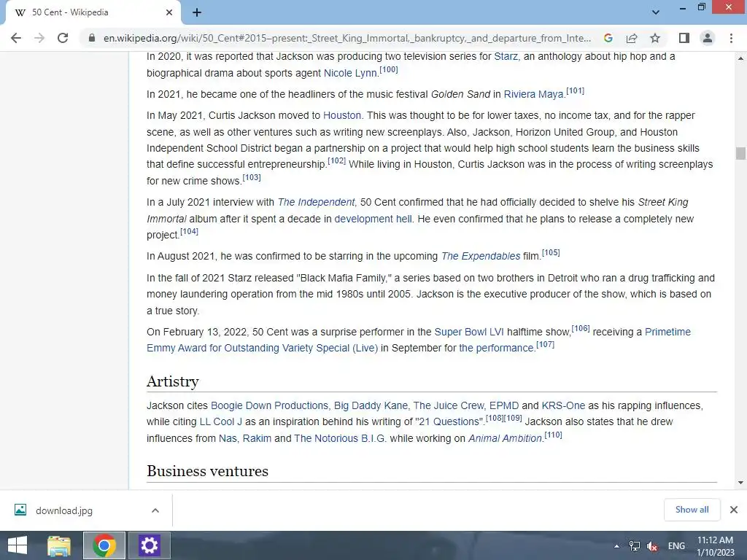Open the Big Daddy Kane link
Viewport: 747px width, 560px height.
371,405
